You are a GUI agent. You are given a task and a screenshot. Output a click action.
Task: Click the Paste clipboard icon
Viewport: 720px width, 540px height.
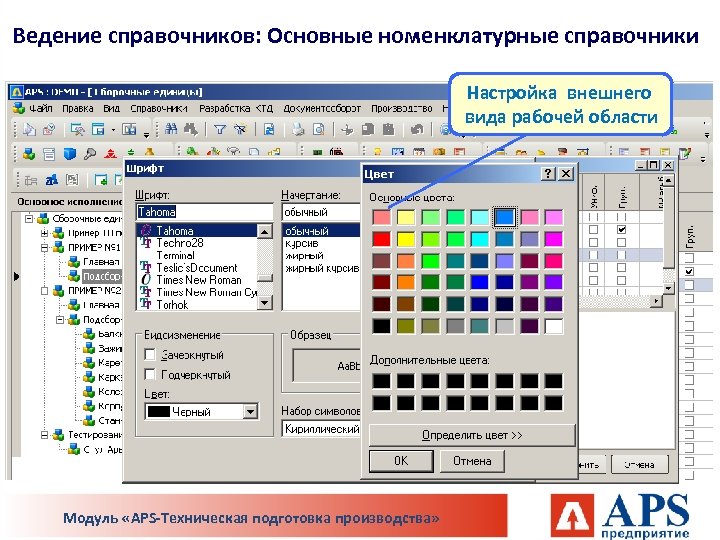[388, 130]
